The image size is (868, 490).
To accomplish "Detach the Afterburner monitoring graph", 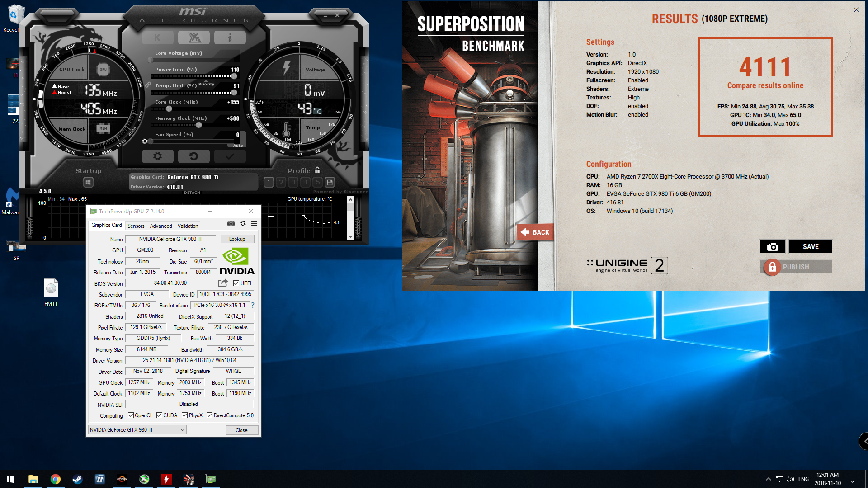I will tap(192, 193).
